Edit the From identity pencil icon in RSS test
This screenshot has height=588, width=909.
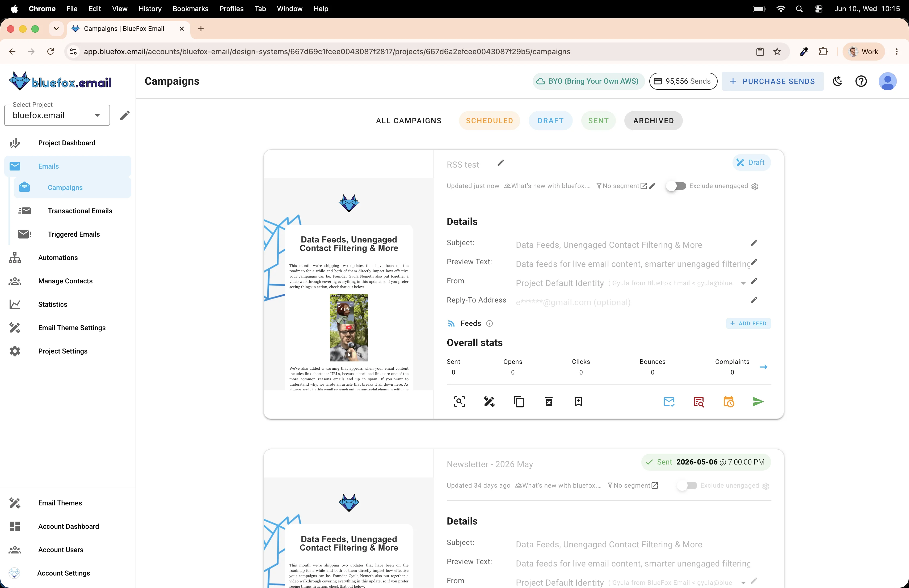[x=754, y=281]
